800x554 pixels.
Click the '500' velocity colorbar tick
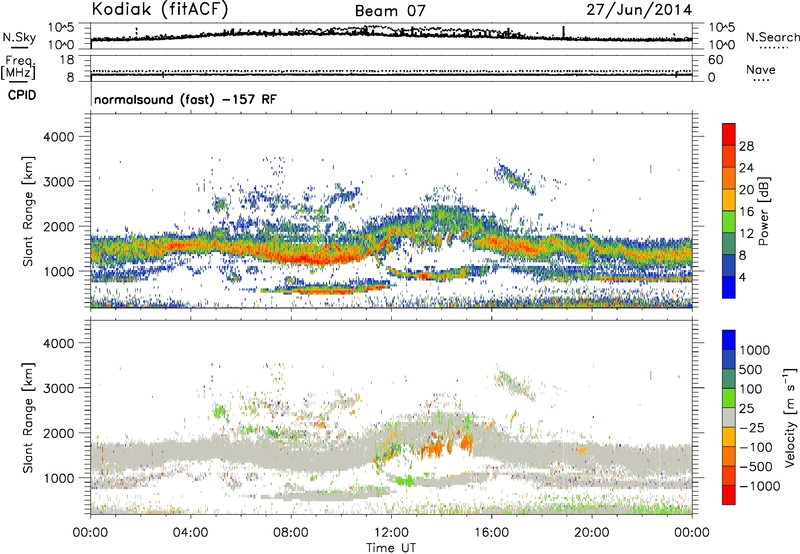[x=751, y=369]
